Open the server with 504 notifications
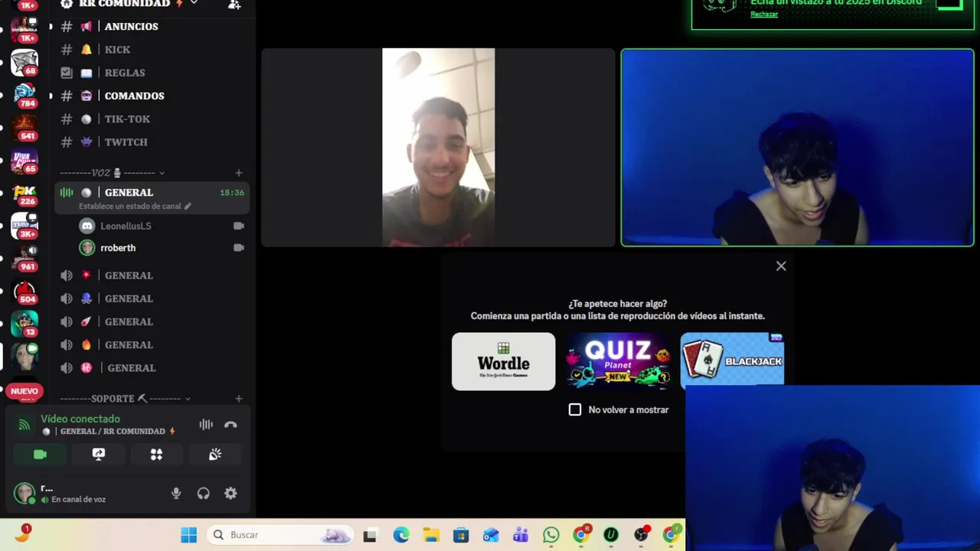The height and width of the screenshot is (551, 980). (x=24, y=292)
